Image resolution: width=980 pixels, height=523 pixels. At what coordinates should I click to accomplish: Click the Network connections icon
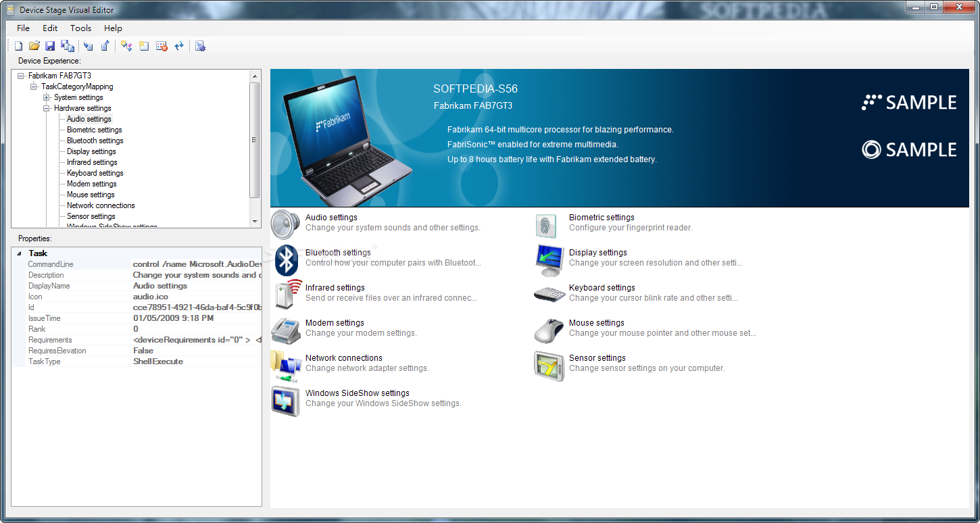tap(286, 366)
